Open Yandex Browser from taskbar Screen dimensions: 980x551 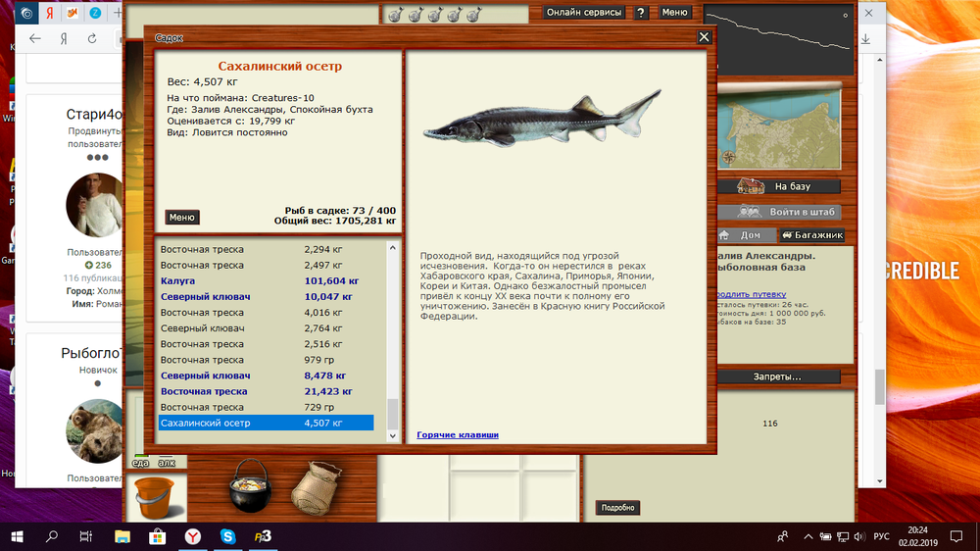(192, 536)
